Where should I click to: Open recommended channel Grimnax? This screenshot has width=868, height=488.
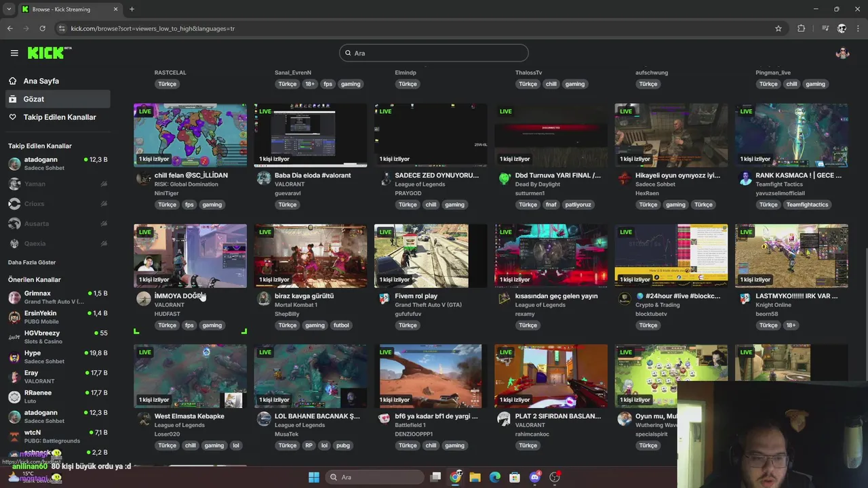[58, 297]
